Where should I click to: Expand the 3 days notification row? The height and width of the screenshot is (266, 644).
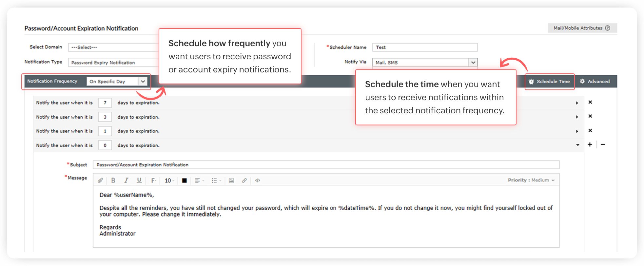[x=577, y=117]
